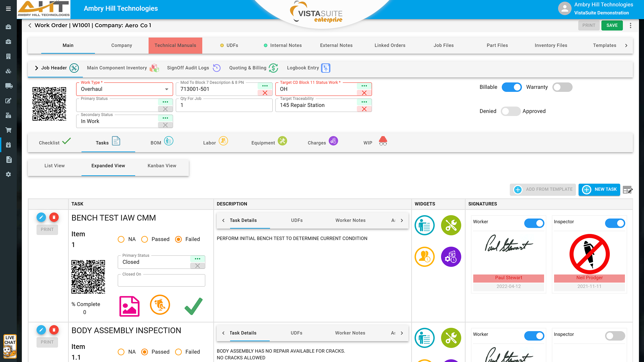Click the green SAVE button
This screenshot has width=644, height=362.
point(612,25)
